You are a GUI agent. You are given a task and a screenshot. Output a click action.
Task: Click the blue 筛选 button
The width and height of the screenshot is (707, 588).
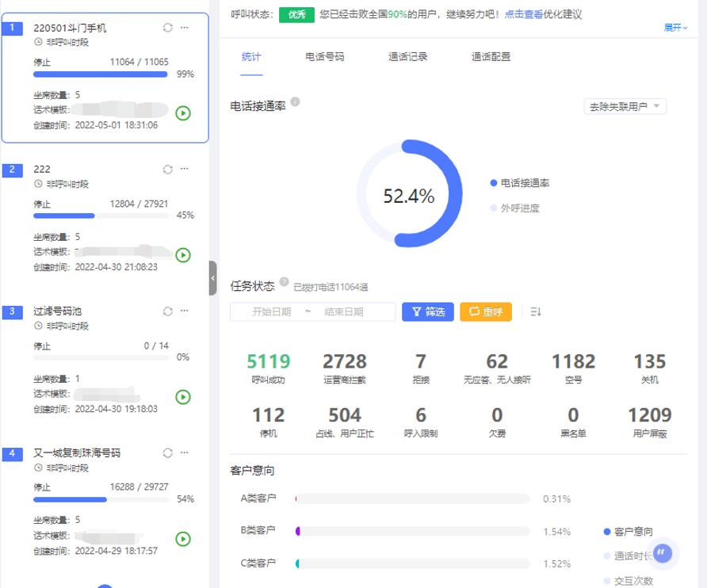[427, 311]
